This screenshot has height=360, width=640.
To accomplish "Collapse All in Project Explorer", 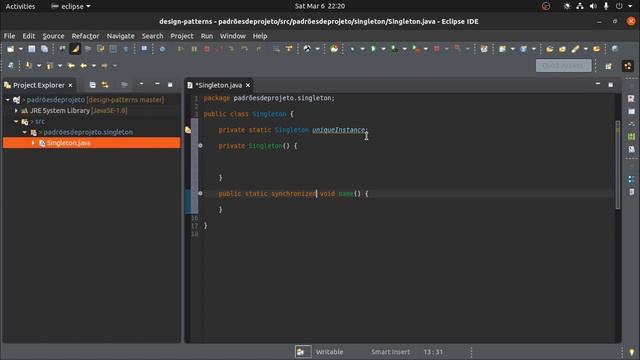I will [93, 85].
